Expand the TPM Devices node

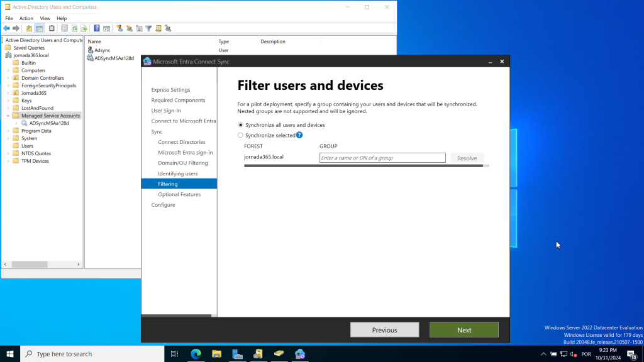tap(8, 161)
